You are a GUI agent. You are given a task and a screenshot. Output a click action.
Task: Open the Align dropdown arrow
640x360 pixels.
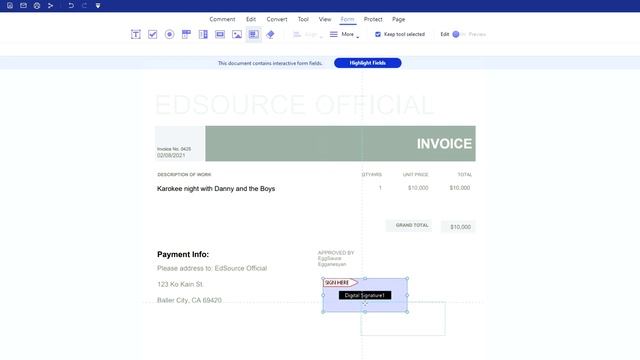(321, 37)
